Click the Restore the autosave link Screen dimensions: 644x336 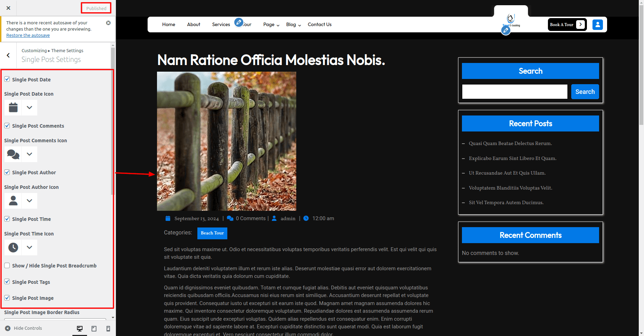pyautogui.click(x=28, y=35)
